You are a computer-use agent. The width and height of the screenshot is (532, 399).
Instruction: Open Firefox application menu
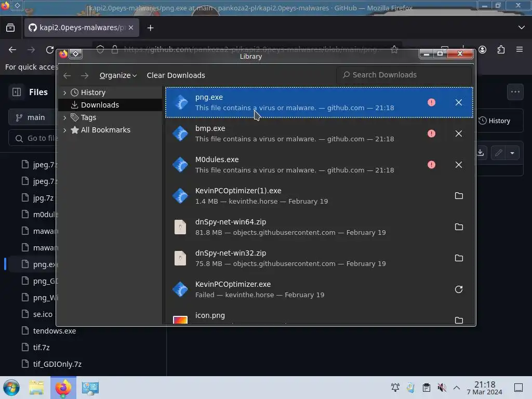(520, 49)
